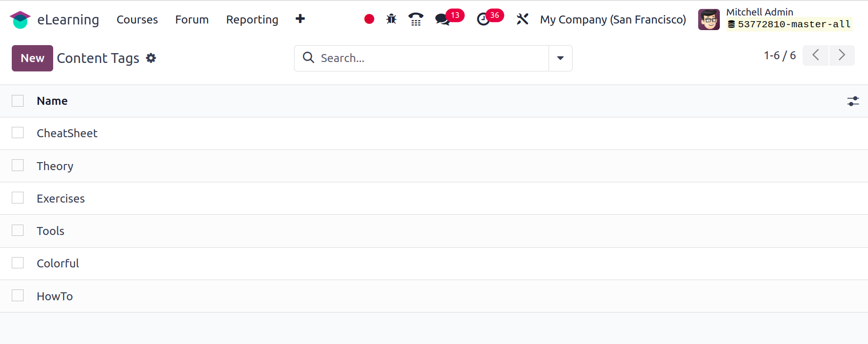Open the My Company (San Francisco) switcher
This screenshot has height=344, width=868.
[x=613, y=20]
